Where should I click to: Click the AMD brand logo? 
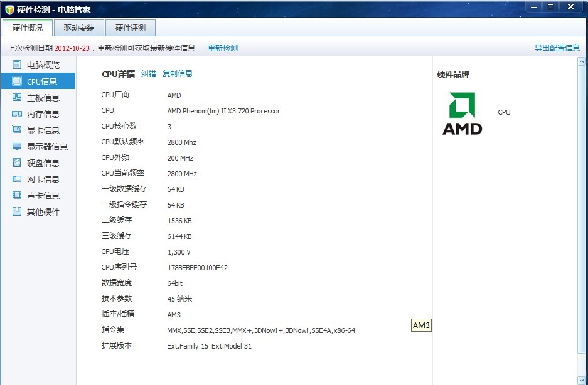click(462, 113)
